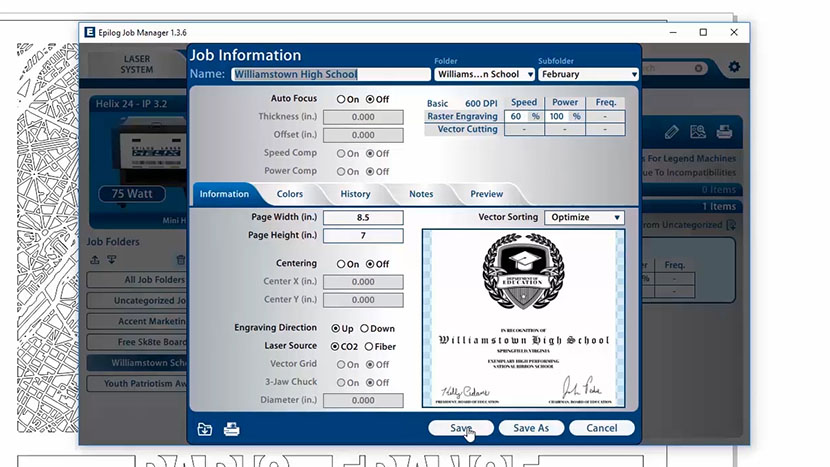Open the Folder dropdown
This screenshot has height=467, width=830.
pyautogui.click(x=484, y=74)
